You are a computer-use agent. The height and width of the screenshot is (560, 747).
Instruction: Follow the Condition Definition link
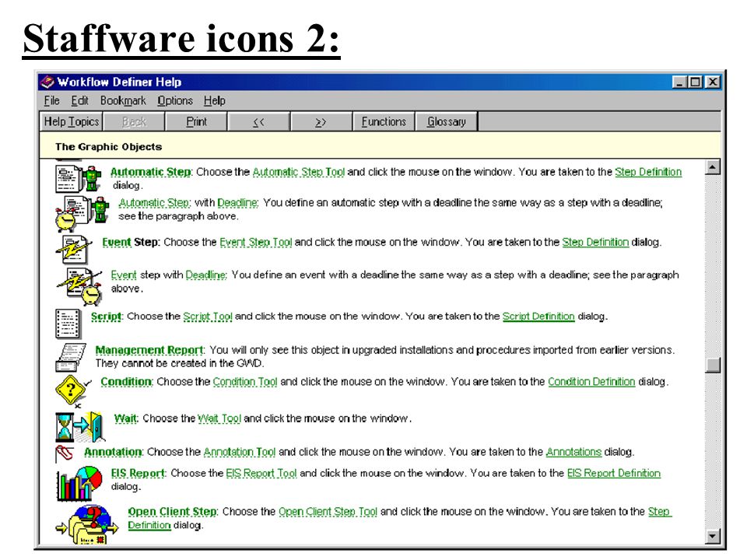[591, 382]
